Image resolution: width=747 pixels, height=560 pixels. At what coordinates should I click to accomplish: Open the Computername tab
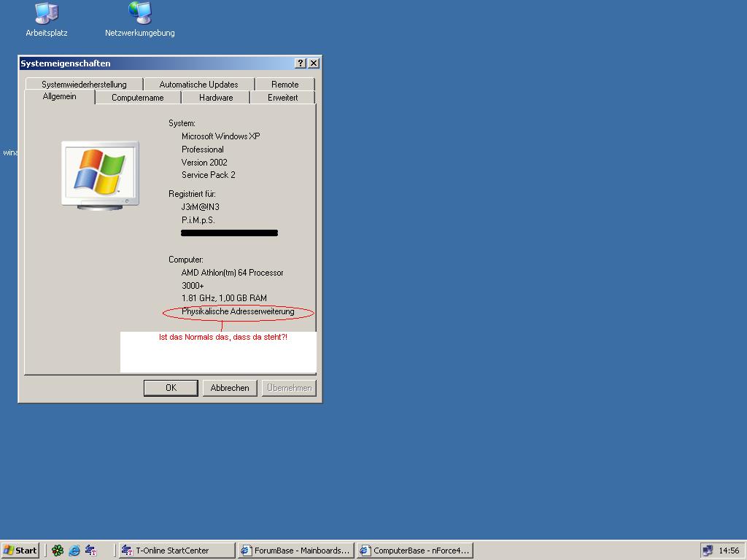coord(138,98)
